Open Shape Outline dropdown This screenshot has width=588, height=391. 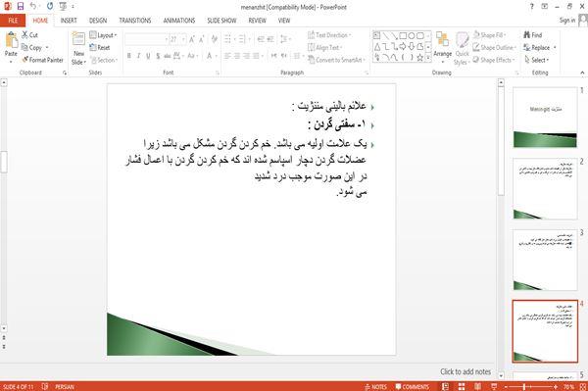click(495, 47)
